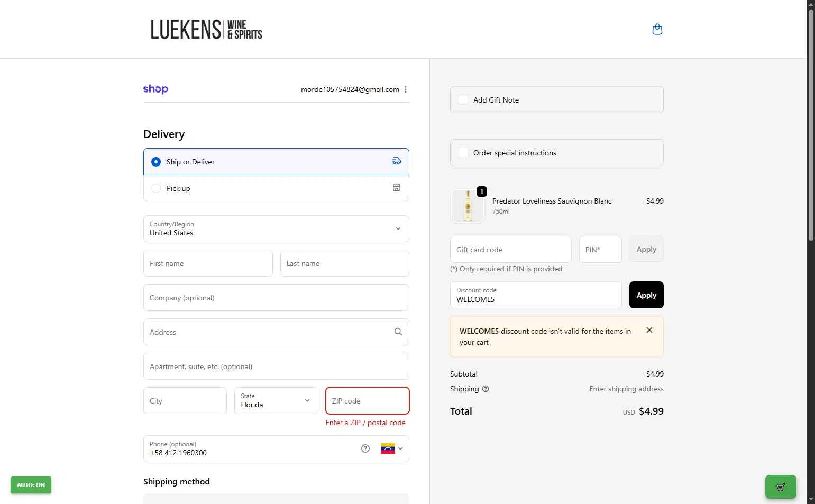Screen dimensions: 815x504
Task: Click the Delivery heading
Action: coord(164,134)
